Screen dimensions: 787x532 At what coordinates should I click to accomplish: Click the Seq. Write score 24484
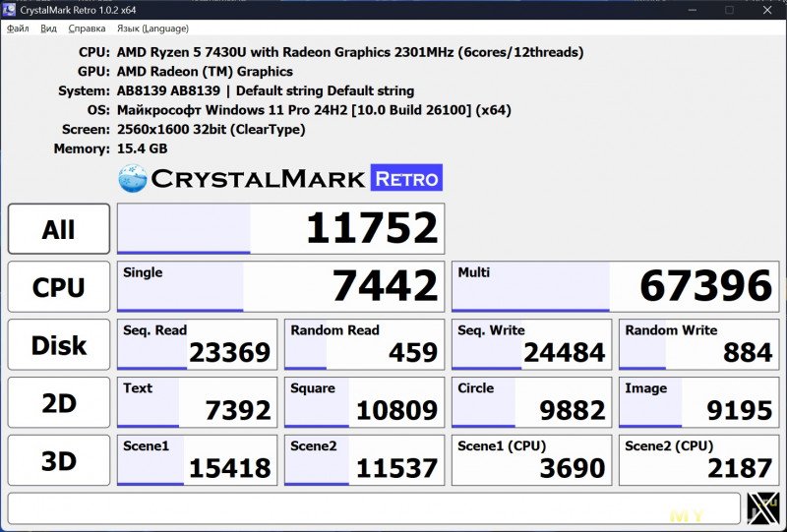[531, 345]
